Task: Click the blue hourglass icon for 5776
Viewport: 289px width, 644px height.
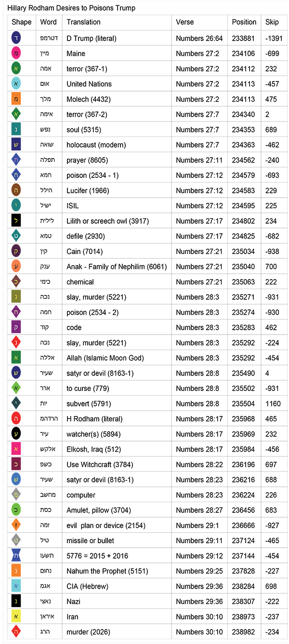Action: [x=16, y=556]
